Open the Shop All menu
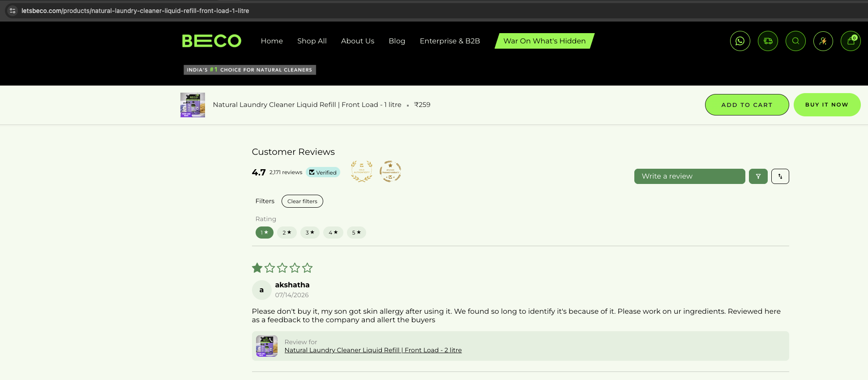This screenshot has height=380, width=868. [312, 41]
